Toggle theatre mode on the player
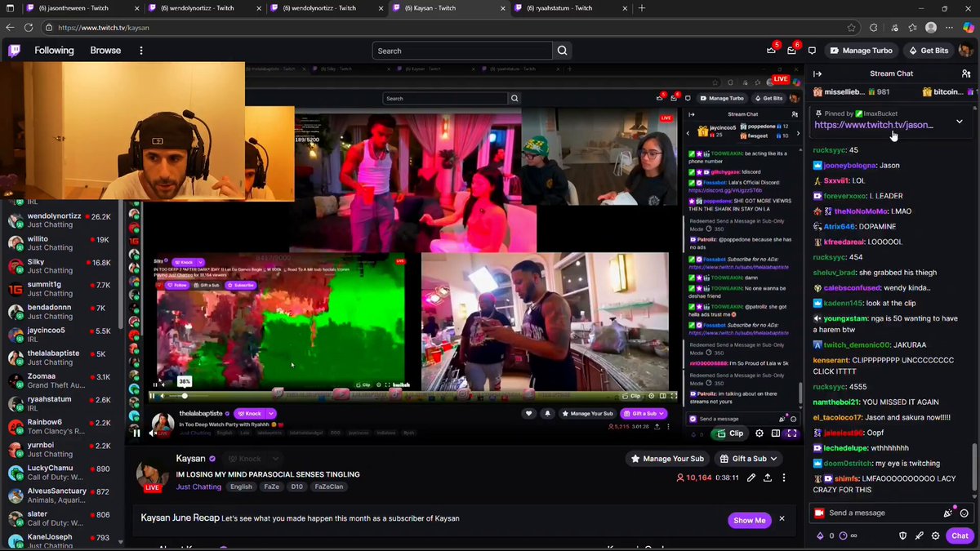The image size is (980, 551). 776,433
